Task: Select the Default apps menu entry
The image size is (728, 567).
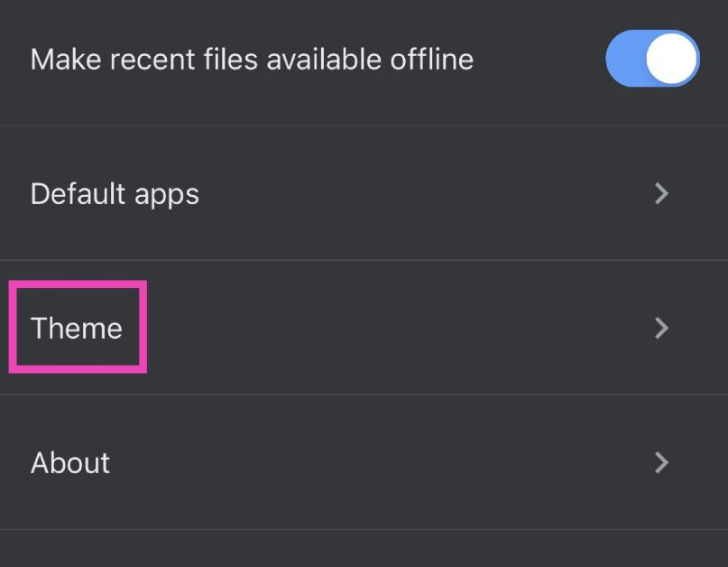Action: 115,193
